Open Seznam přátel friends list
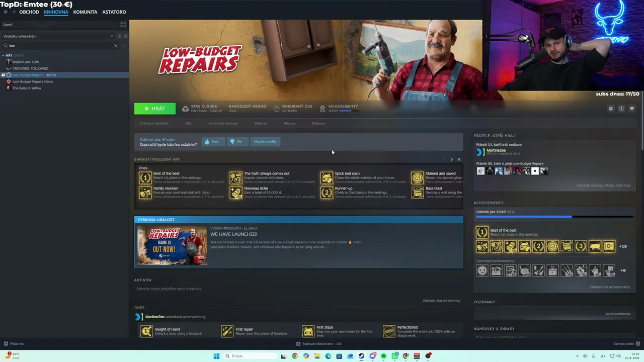The width and height of the screenshot is (644, 362). click(x=627, y=344)
